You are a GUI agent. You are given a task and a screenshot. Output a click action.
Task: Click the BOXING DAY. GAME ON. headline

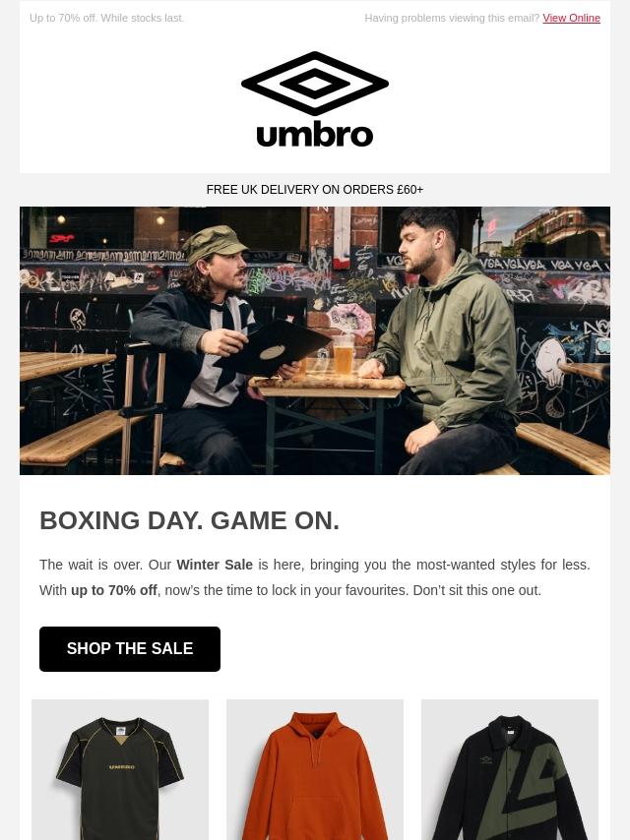[189, 520]
